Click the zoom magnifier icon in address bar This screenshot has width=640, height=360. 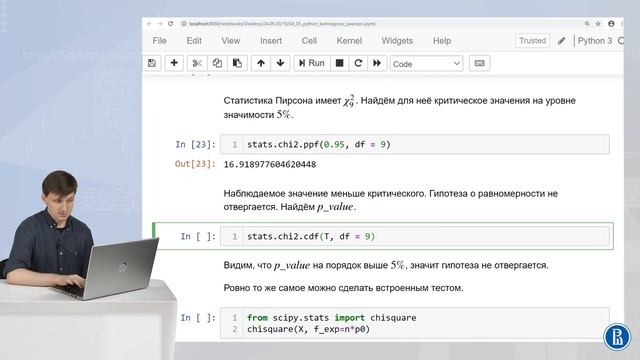(587, 24)
